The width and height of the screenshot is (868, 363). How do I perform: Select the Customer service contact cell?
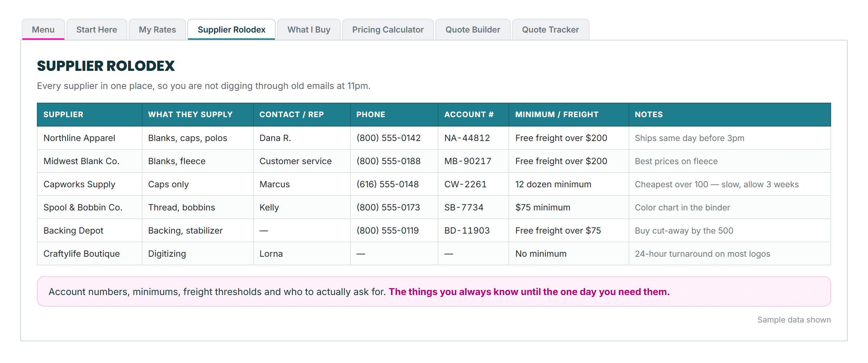point(302,161)
